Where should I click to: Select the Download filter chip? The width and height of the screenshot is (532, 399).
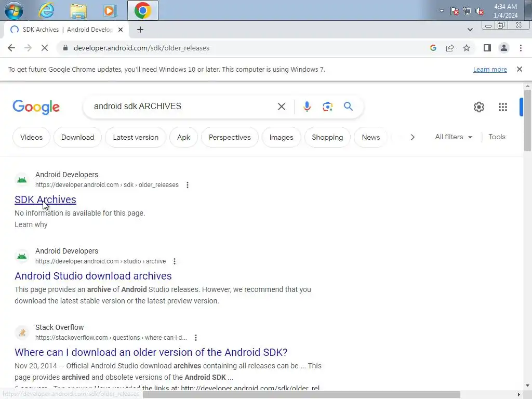pyautogui.click(x=78, y=137)
